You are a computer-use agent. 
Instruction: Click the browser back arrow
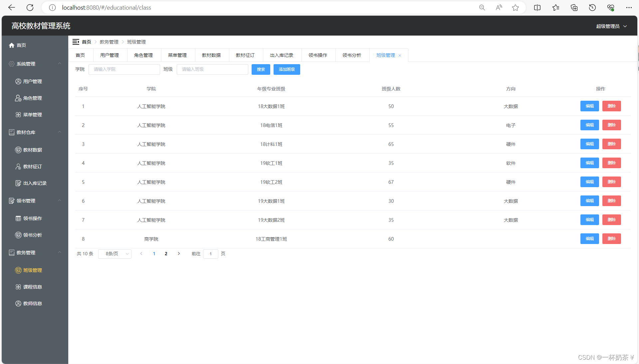coord(12,8)
